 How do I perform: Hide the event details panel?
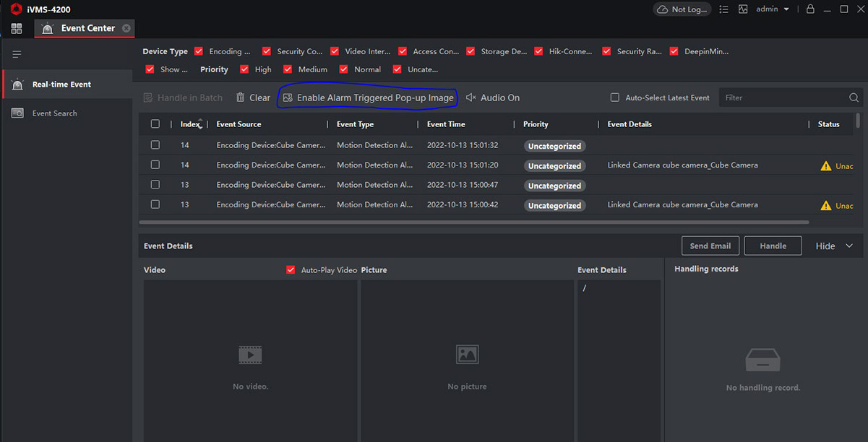834,246
